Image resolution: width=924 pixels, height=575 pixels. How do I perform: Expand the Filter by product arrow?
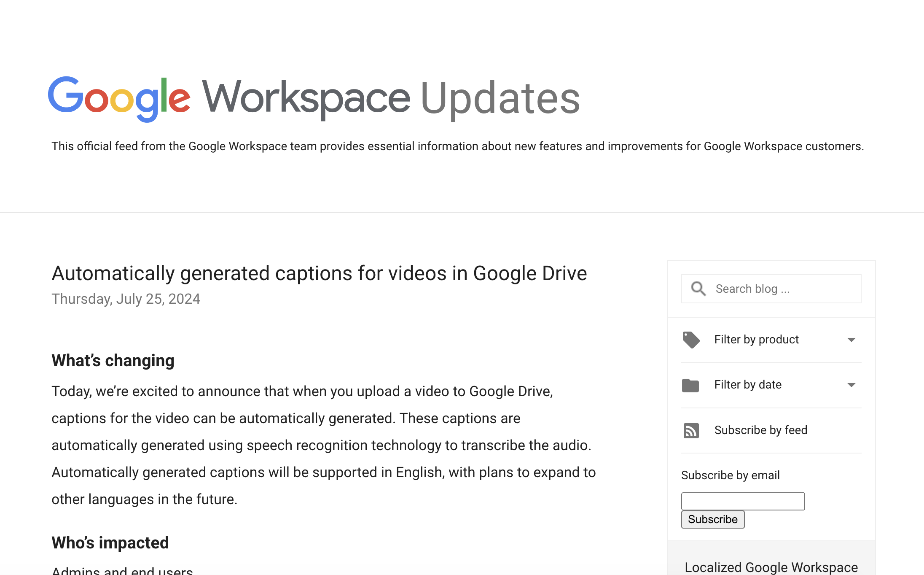tap(851, 340)
